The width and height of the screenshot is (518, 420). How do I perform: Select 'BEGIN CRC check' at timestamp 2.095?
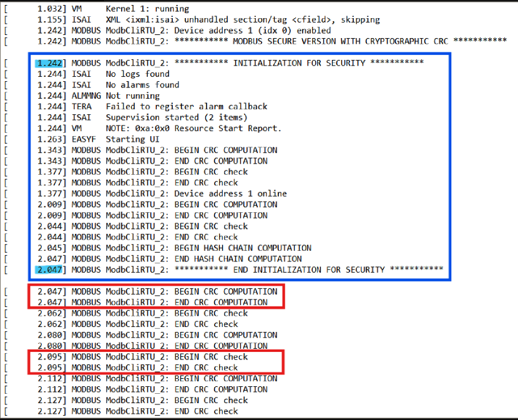(211, 357)
